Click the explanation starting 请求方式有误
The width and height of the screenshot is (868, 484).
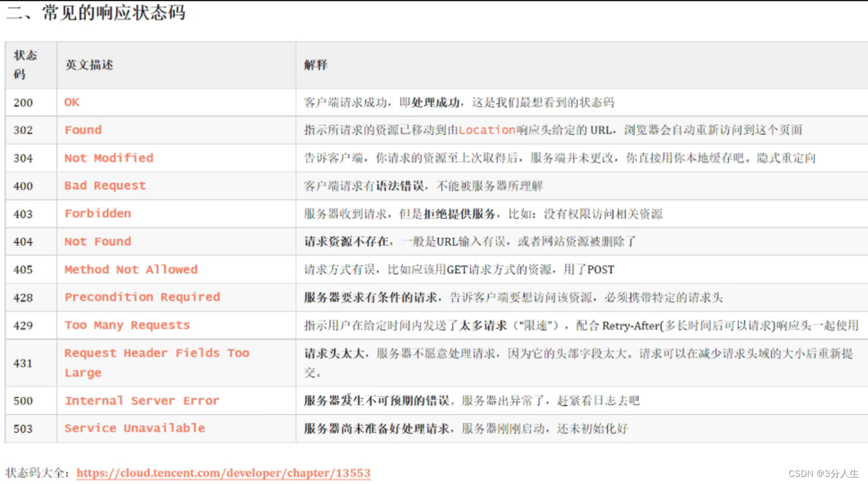click(x=458, y=270)
